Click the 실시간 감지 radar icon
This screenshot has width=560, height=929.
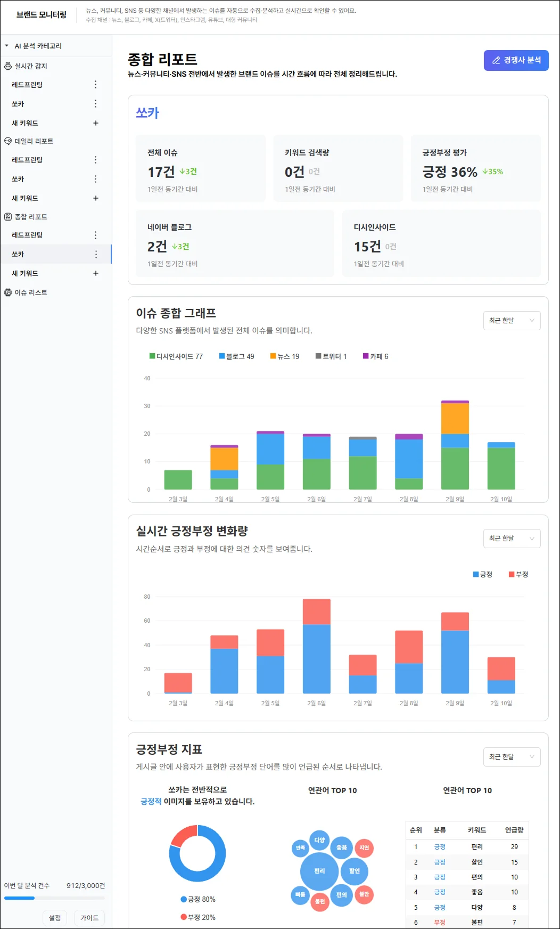tap(8, 66)
